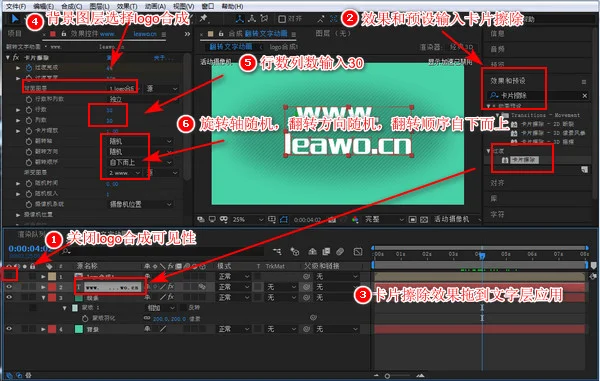Click parent pick-whip icon on layer 4
The height and width of the screenshot is (381, 600).
(x=306, y=329)
